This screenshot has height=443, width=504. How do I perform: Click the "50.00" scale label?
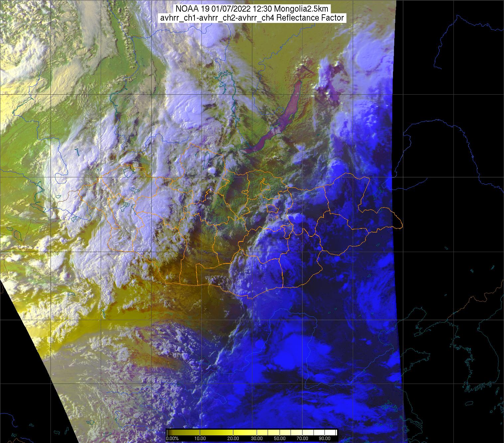(280, 439)
